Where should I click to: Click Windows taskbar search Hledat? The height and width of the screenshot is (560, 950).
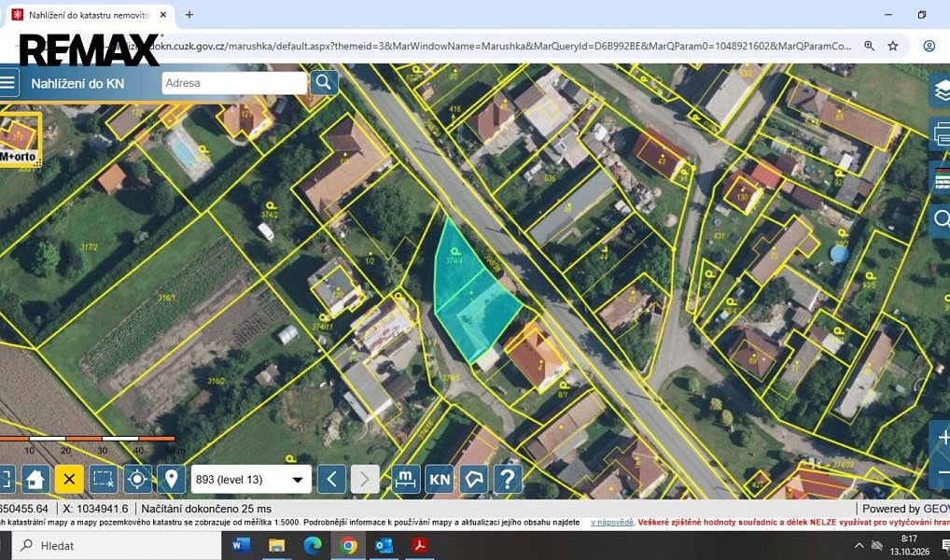click(x=117, y=545)
